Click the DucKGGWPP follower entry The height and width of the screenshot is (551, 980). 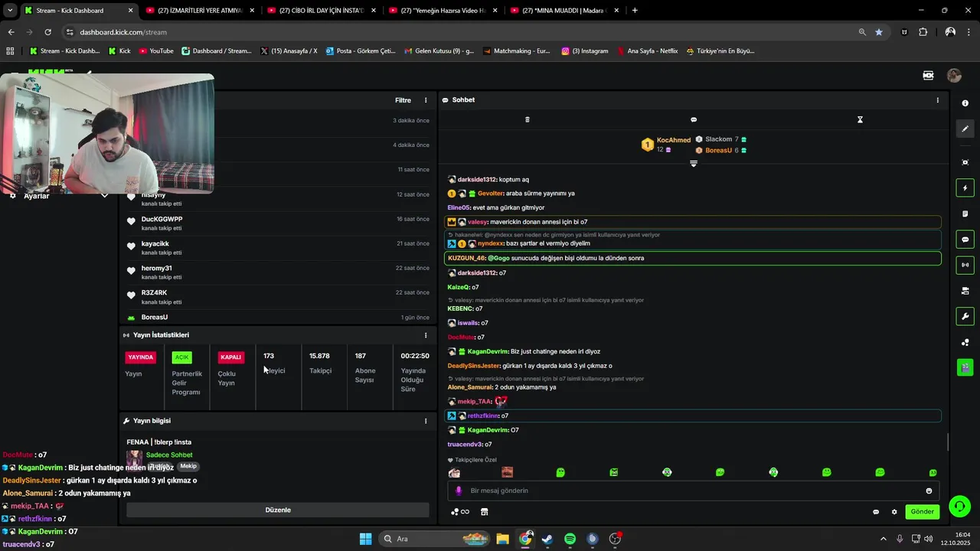[x=278, y=223]
